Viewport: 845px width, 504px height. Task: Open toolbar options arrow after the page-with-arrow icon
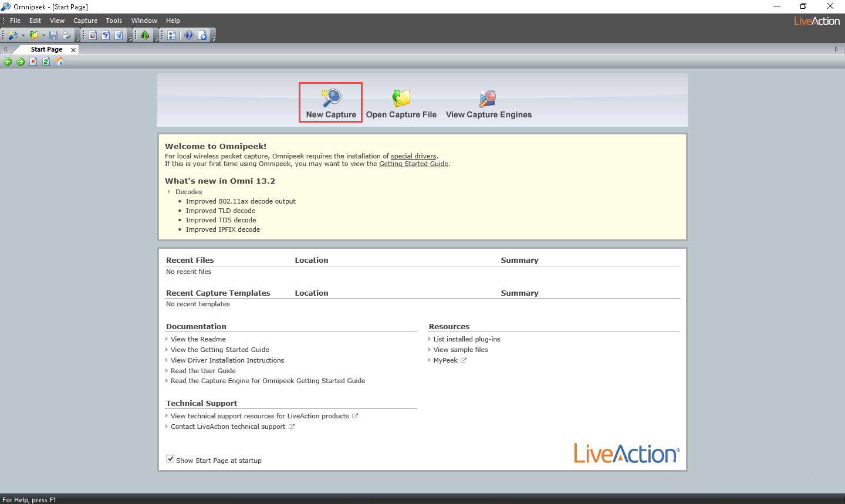point(213,38)
